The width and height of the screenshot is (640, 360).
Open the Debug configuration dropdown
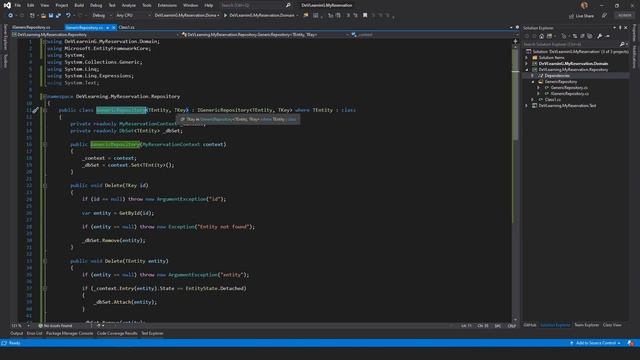point(102,16)
